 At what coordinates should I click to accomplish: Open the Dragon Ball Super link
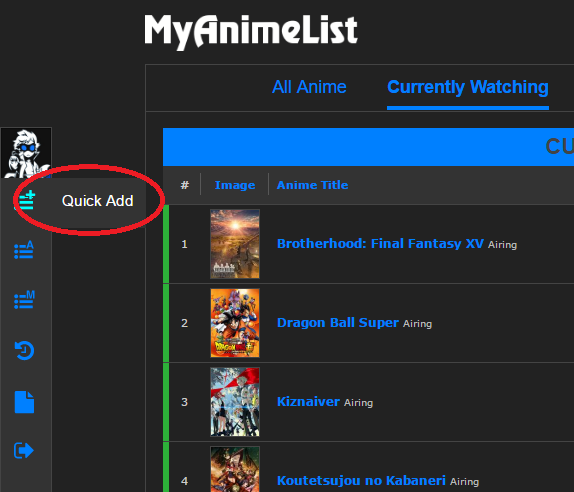(338, 323)
